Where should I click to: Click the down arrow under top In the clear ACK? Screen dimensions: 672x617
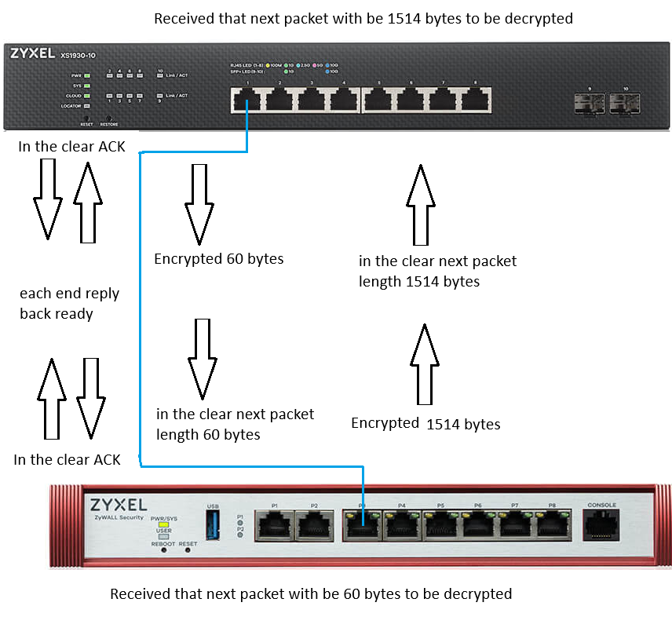(x=48, y=199)
